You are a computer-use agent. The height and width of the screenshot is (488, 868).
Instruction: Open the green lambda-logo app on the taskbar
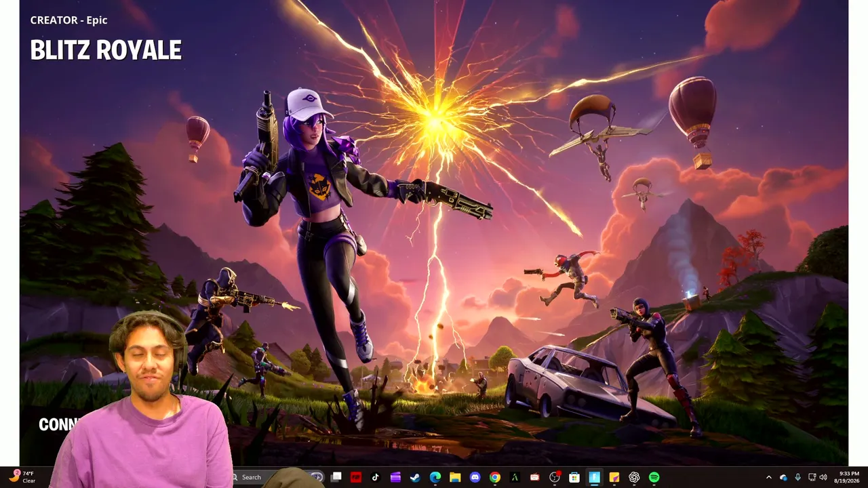515,477
